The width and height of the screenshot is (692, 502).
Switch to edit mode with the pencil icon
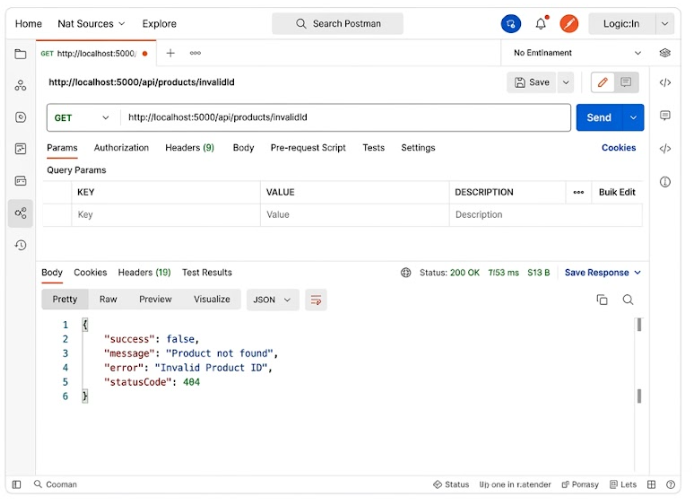pyautogui.click(x=603, y=83)
